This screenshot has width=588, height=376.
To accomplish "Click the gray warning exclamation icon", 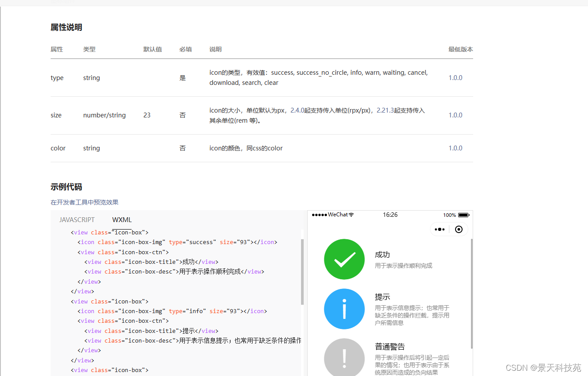I will (x=344, y=357).
